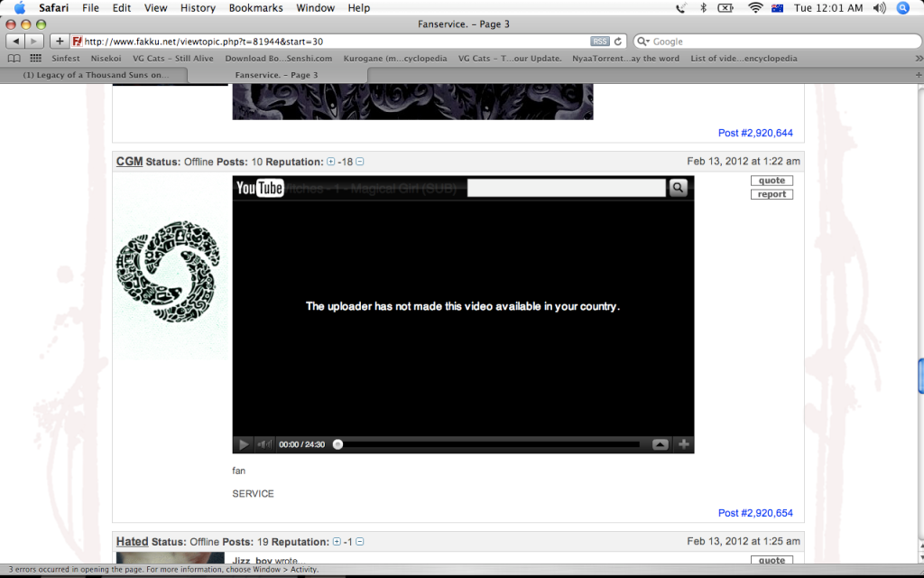Click the video progress slider knob
The height and width of the screenshot is (578, 924).
(x=337, y=443)
